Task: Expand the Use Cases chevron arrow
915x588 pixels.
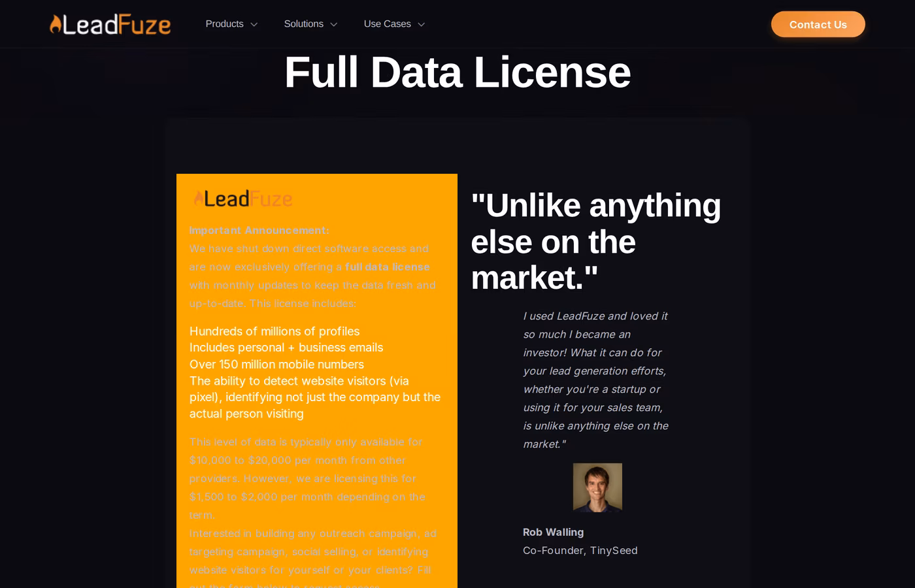Action: 422,25
